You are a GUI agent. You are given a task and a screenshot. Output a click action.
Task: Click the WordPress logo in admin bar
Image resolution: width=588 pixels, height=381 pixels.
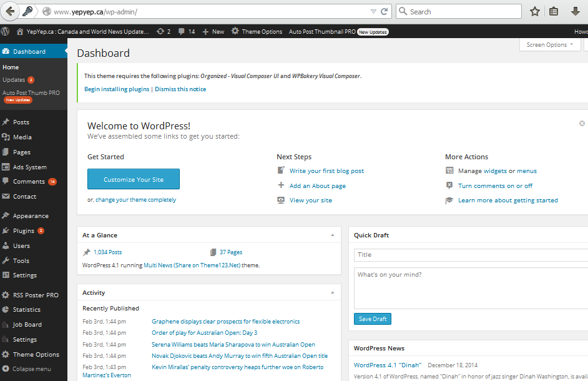(5, 31)
